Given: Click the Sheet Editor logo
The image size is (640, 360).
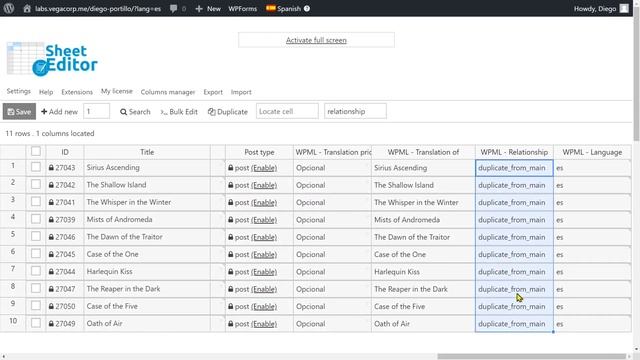Looking at the screenshot, I should tap(52, 59).
